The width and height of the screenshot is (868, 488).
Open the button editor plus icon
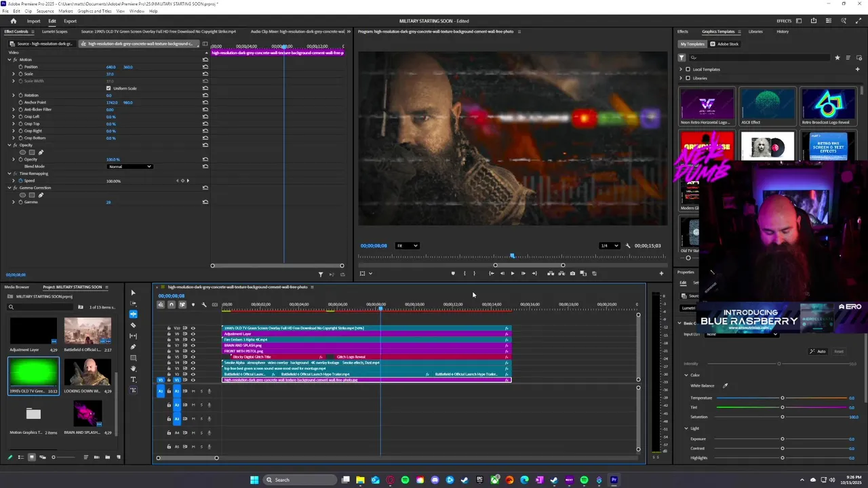661,273
